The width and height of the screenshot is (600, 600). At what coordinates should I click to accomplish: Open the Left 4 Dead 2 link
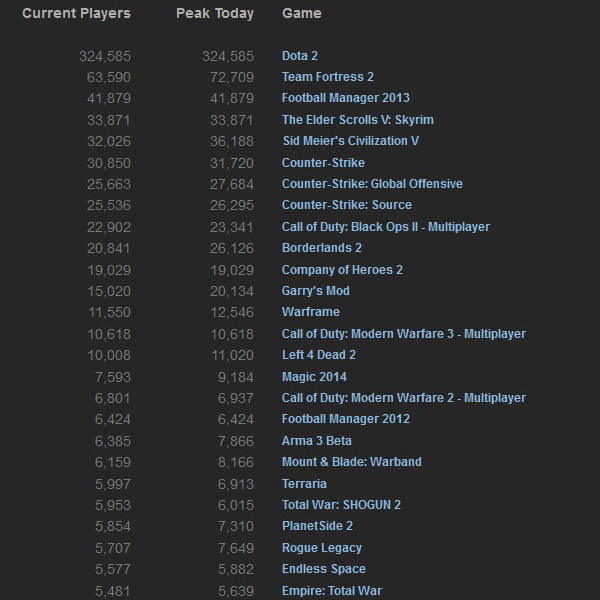point(318,355)
